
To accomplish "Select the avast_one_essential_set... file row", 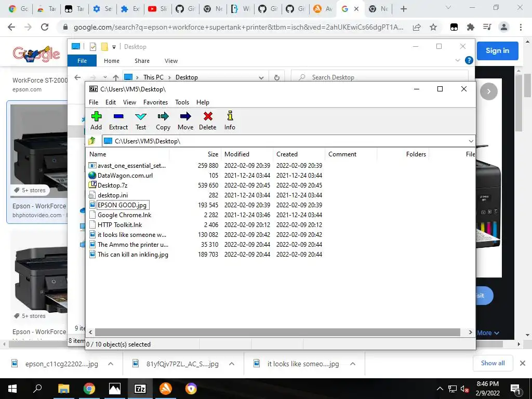I will (206, 166).
